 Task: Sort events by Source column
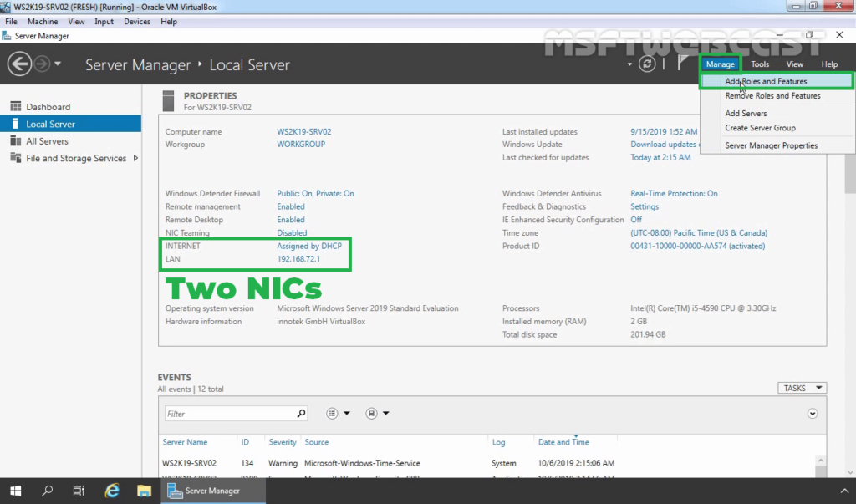[317, 442]
